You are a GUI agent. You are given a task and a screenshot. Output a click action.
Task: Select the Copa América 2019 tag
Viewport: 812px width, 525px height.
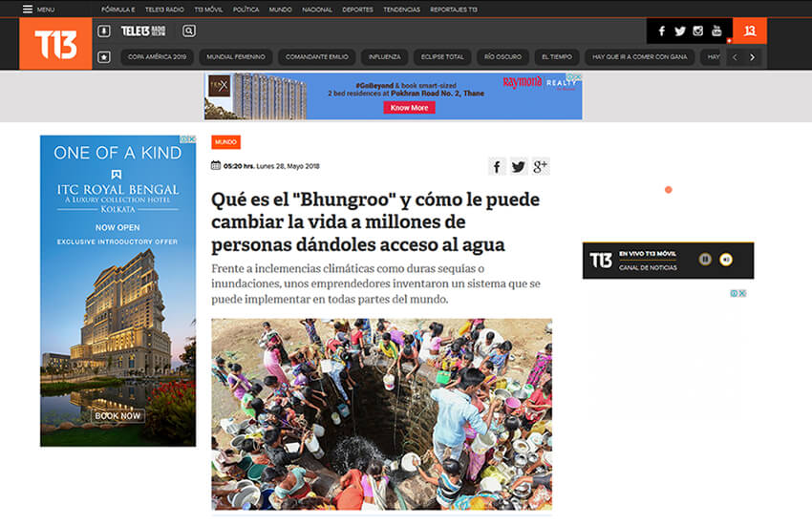tap(157, 57)
